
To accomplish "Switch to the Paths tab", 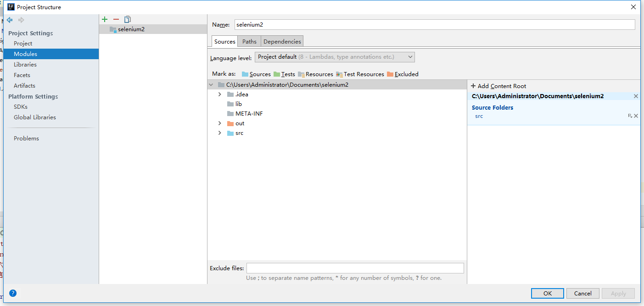I will (x=249, y=41).
